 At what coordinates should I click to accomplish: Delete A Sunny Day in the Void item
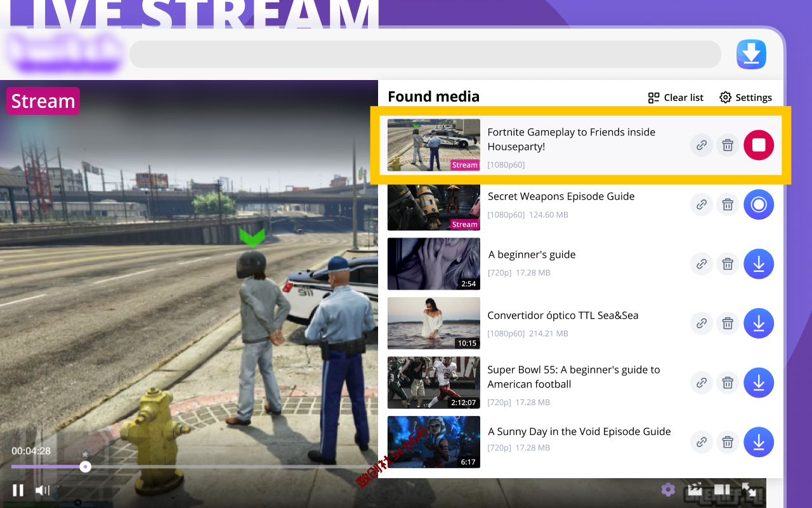[728, 442]
